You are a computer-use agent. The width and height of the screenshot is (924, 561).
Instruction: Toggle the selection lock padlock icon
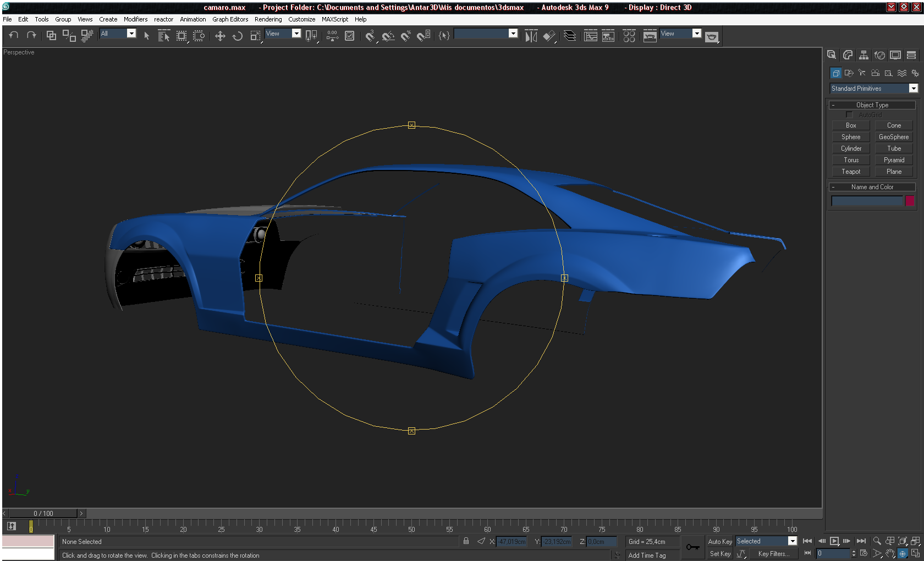coord(466,541)
